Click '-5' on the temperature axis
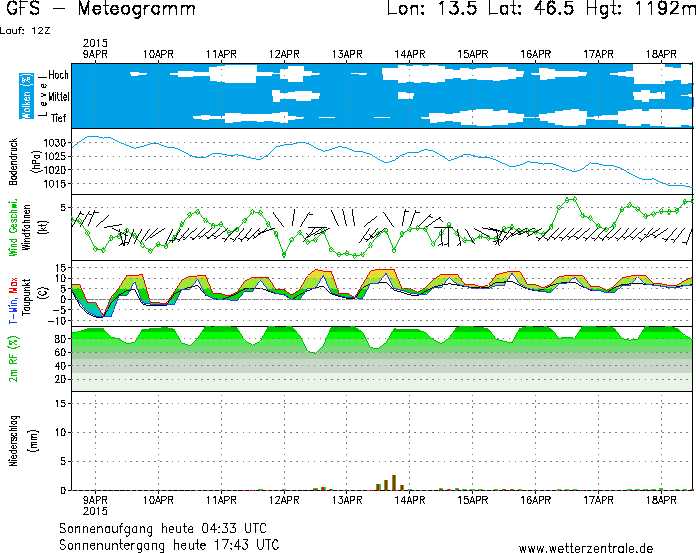This screenshot has height=553, width=696. pyautogui.click(x=60, y=310)
